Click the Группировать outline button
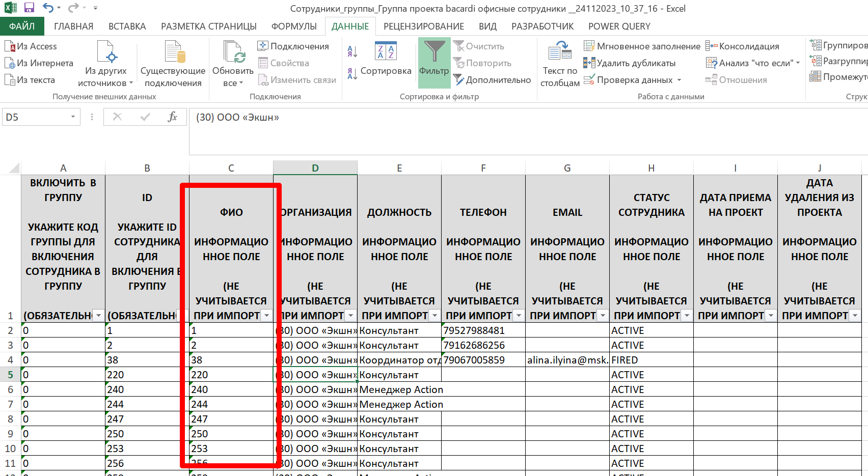This screenshot has height=476, width=868. 838,45
